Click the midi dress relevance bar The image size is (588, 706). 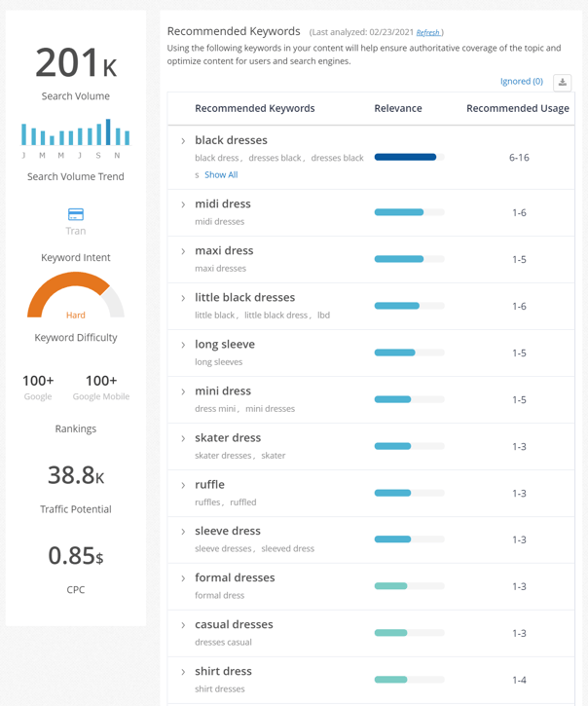(409, 212)
